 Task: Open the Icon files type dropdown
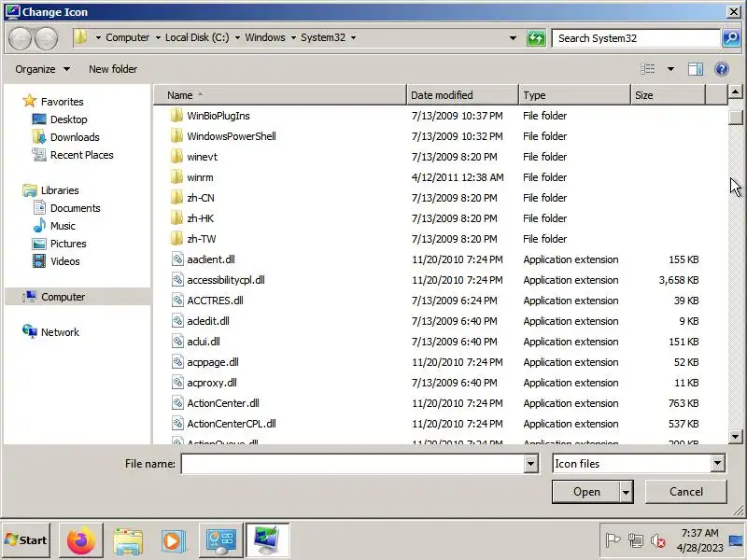[x=717, y=463]
